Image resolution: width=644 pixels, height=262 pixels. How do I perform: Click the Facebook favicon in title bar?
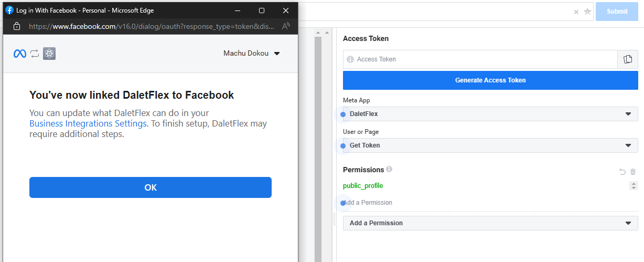pos(9,10)
